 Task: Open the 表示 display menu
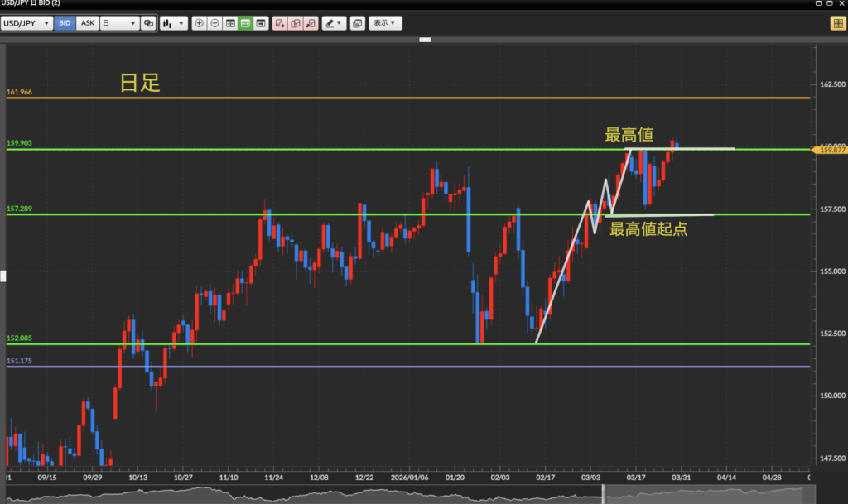[x=384, y=23]
